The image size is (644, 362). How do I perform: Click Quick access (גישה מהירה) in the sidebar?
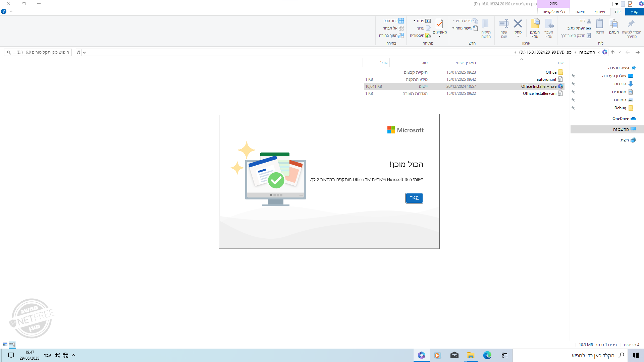point(622,68)
